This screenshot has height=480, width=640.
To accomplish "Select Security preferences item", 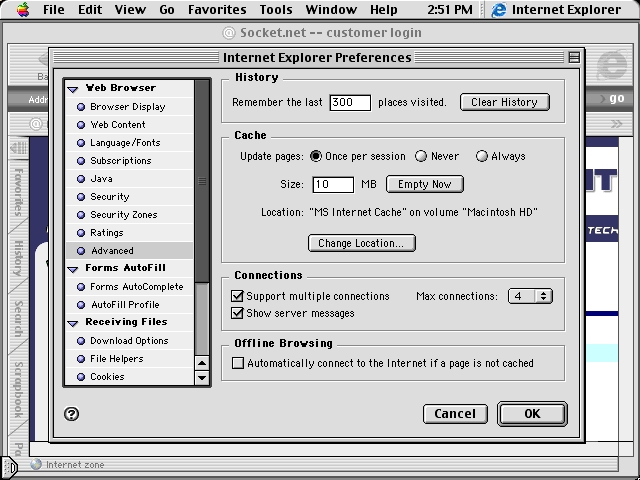I will pos(129,197).
